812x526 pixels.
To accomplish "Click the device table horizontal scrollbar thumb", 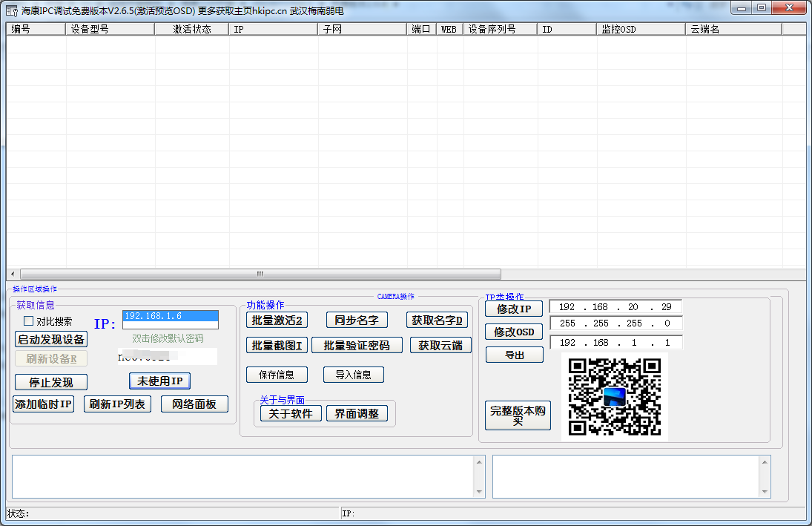I will [260, 274].
